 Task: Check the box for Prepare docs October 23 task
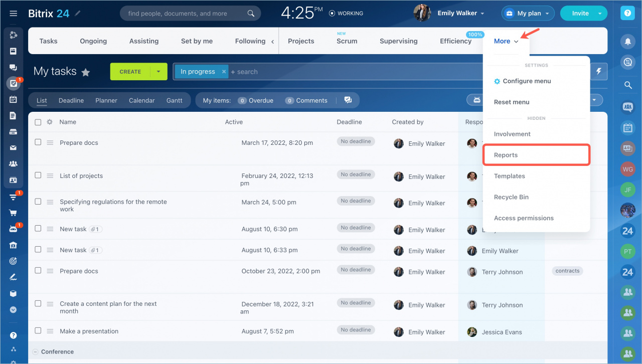[x=38, y=270]
